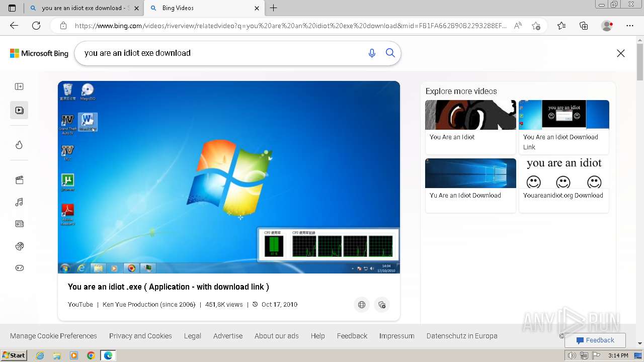This screenshot has height=362, width=644.
Task: Go back with the browser back arrow
Action: point(14,26)
